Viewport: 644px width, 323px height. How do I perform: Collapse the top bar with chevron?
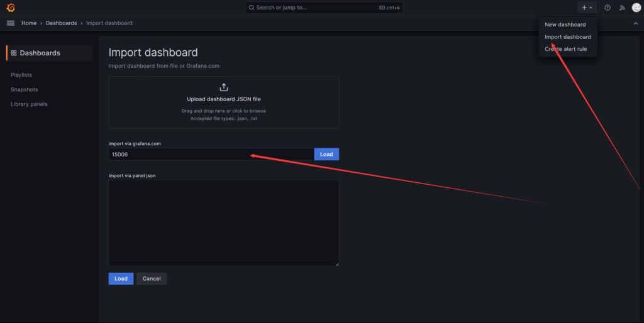pyautogui.click(x=635, y=23)
